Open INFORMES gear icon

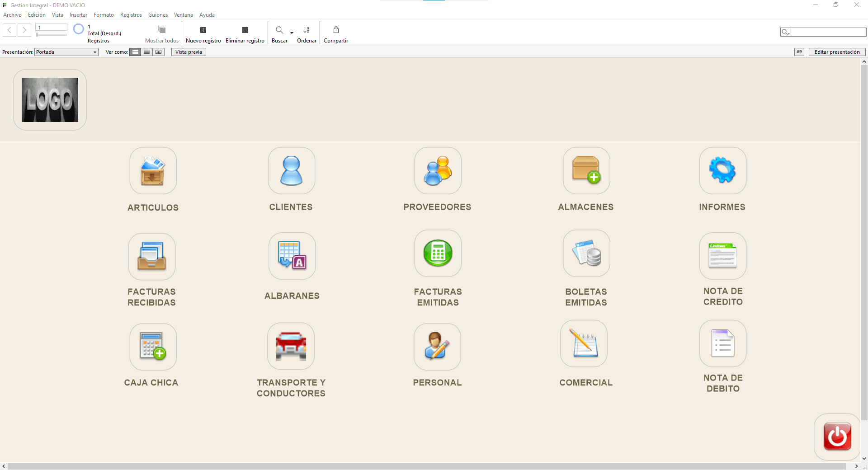click(722, 171)
